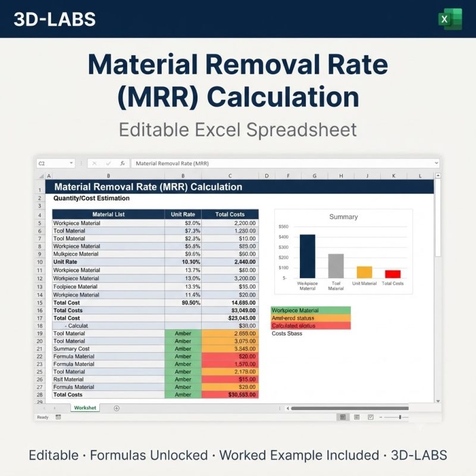Select the 90.50% Total Cost cell
The image size is (476, 476).
point(183,303)
